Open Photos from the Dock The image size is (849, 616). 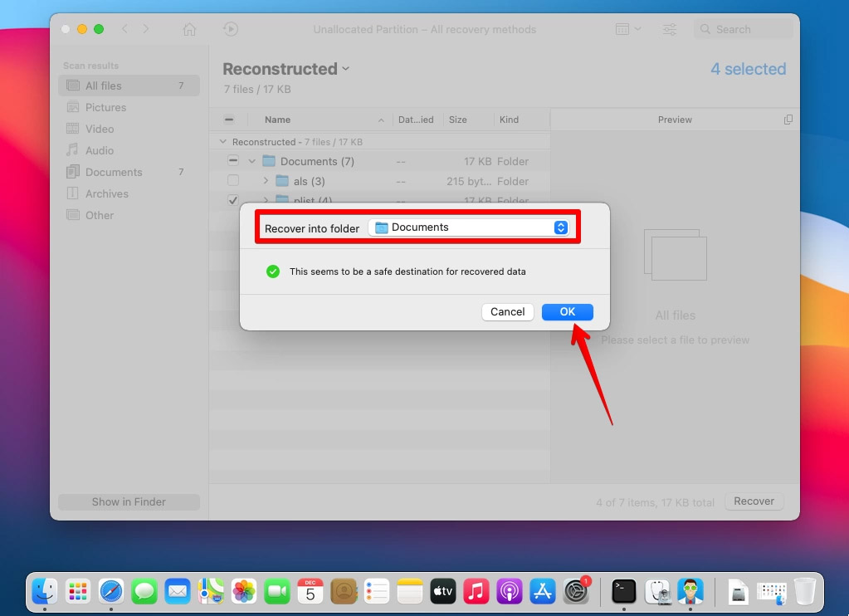coord(244,590)
